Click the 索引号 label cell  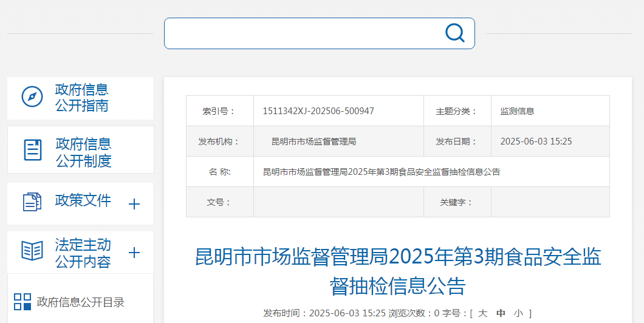tap(220, 111)
